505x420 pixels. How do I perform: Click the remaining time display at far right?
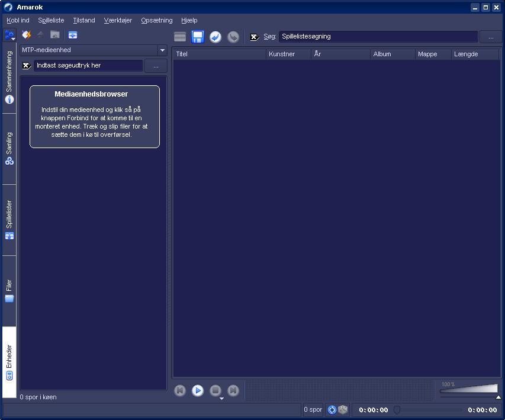(483, 410)
